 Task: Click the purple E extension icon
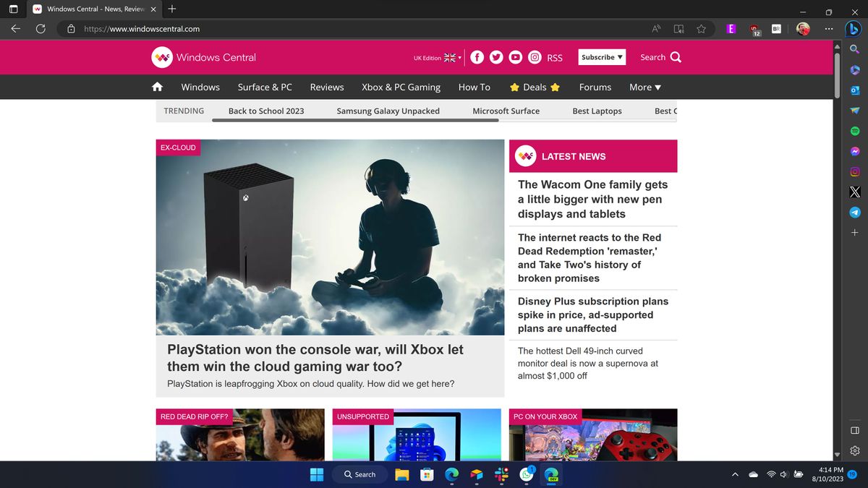click(731, 29)
